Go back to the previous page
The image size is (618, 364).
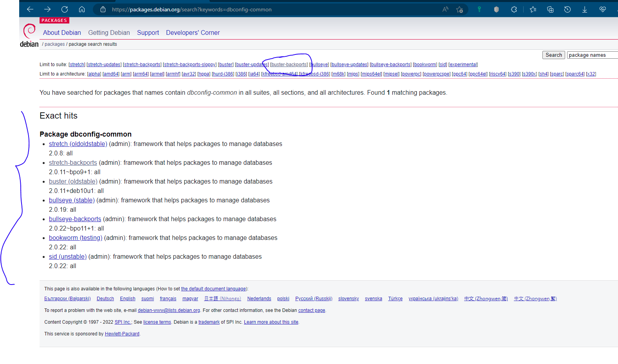30,9
